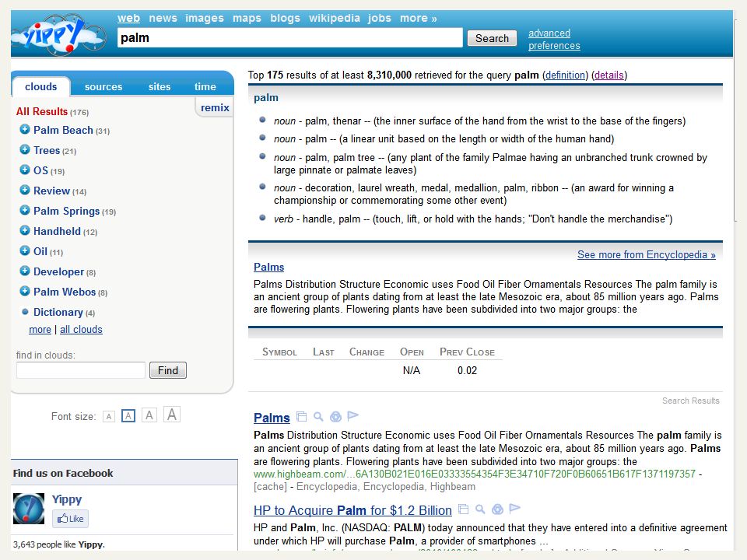The image size is (747, 560).
Task: Expand the Handheld cloud plus icon
Action: [25, 230]
